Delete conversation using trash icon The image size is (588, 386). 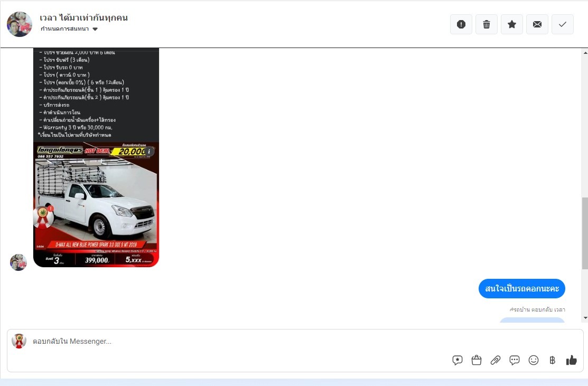[x=487, y=24]
